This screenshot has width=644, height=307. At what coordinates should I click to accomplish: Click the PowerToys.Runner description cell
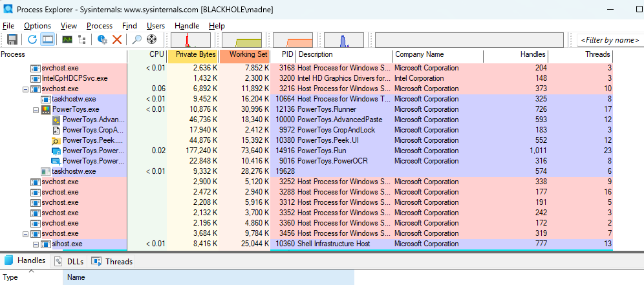(x=327, y=110)
